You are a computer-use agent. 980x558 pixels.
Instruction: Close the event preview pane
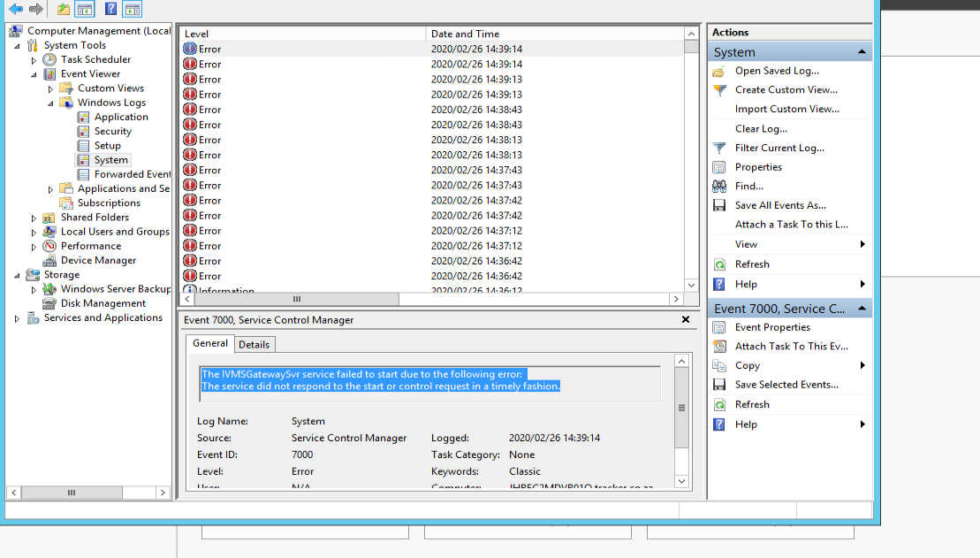[x=686, y=319]
